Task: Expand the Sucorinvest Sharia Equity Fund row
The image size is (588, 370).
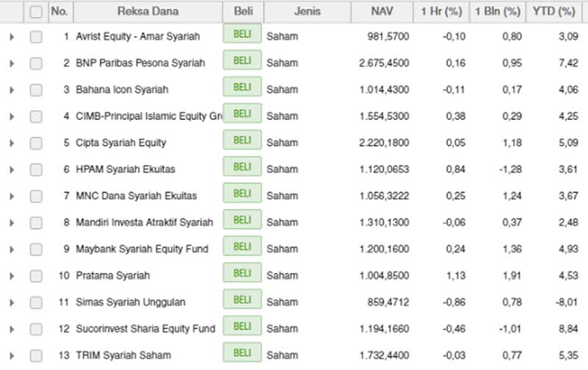Action: 12,329
